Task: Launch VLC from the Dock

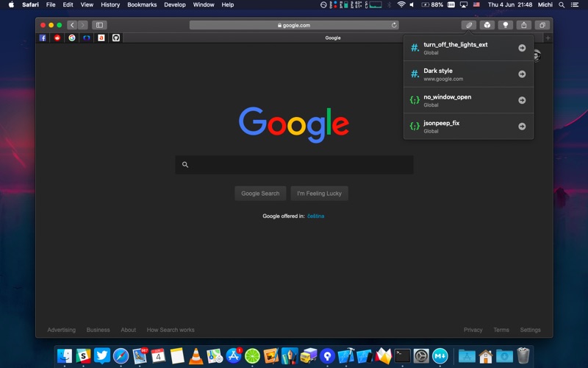Action: point(196,355)
